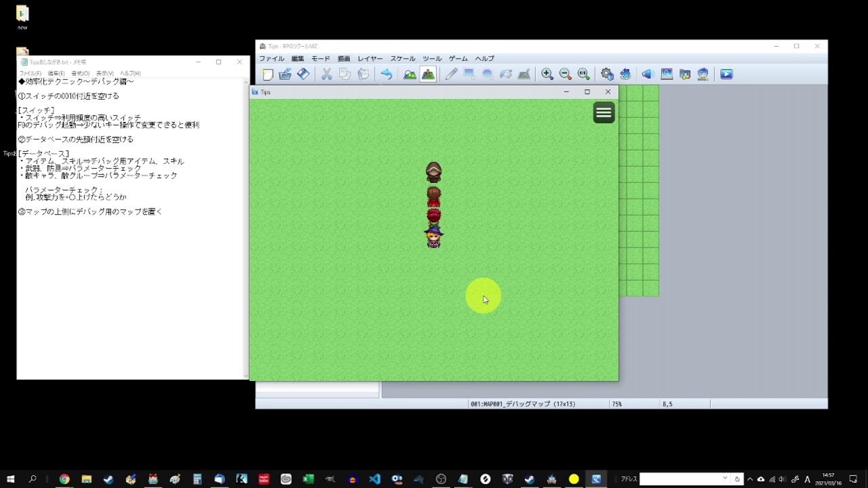
Task: Click the status bar map name MAP001
Action: coord(523,404)
